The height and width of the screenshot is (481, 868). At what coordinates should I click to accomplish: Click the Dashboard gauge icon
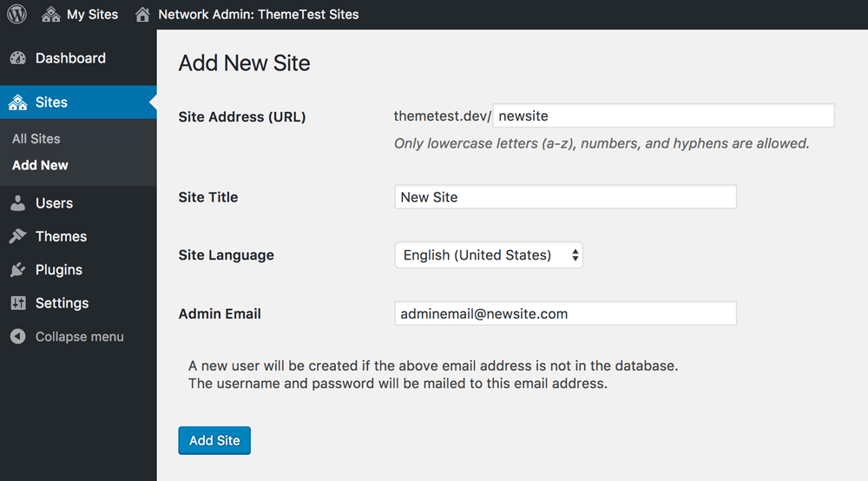pos(17,58)
